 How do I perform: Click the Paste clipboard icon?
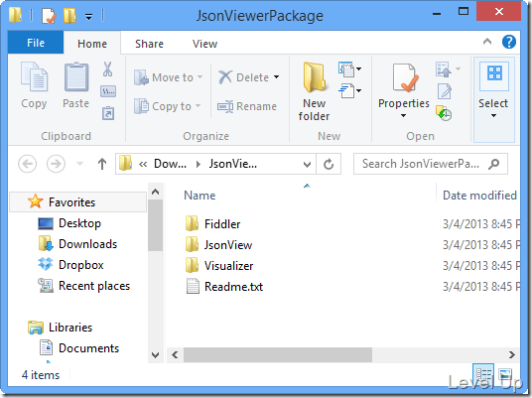(x=76, y=77)
